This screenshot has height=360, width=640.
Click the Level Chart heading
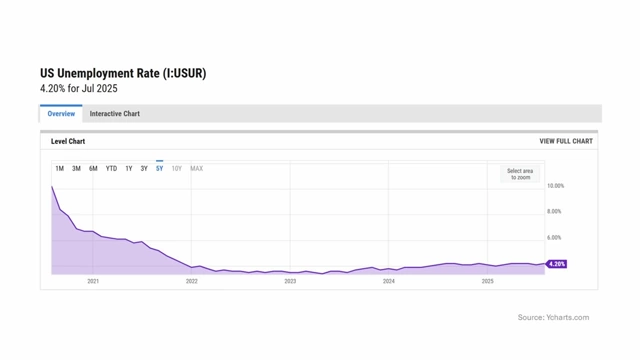click(x=68, y=141)
